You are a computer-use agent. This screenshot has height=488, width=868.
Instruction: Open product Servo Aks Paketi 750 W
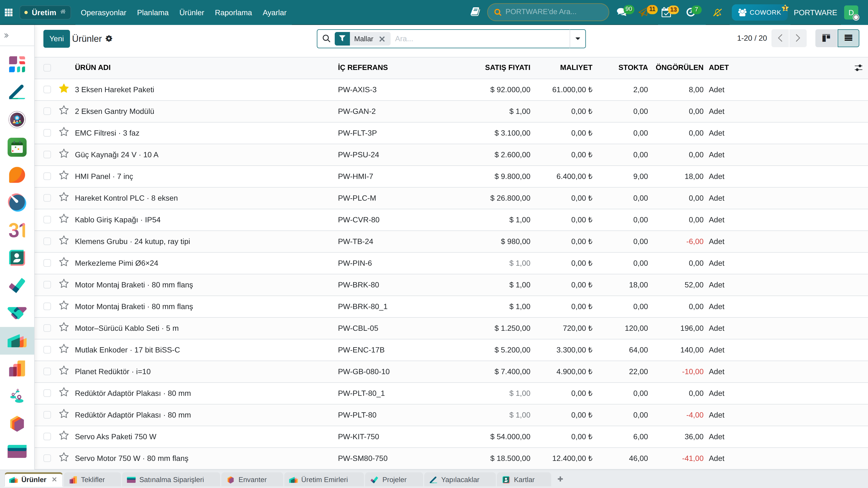116,437
